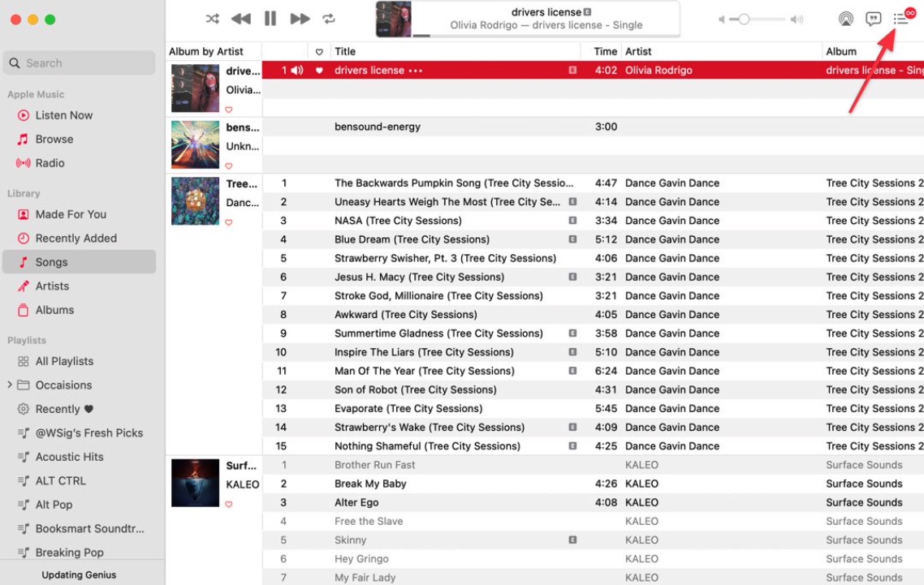The width and height of the screenshot is (924, 585).
Task: Open the lyrics panel
Action: point(873,18)
